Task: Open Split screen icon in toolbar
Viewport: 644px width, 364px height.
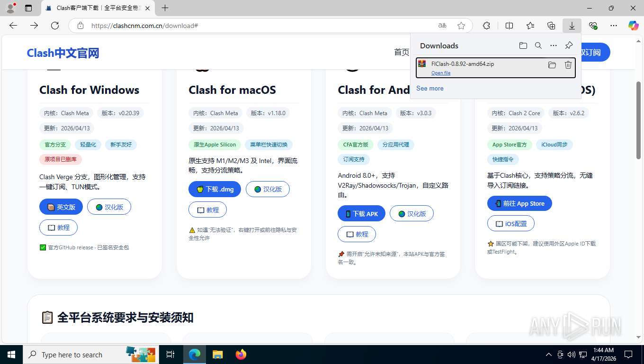Action: 510,26
